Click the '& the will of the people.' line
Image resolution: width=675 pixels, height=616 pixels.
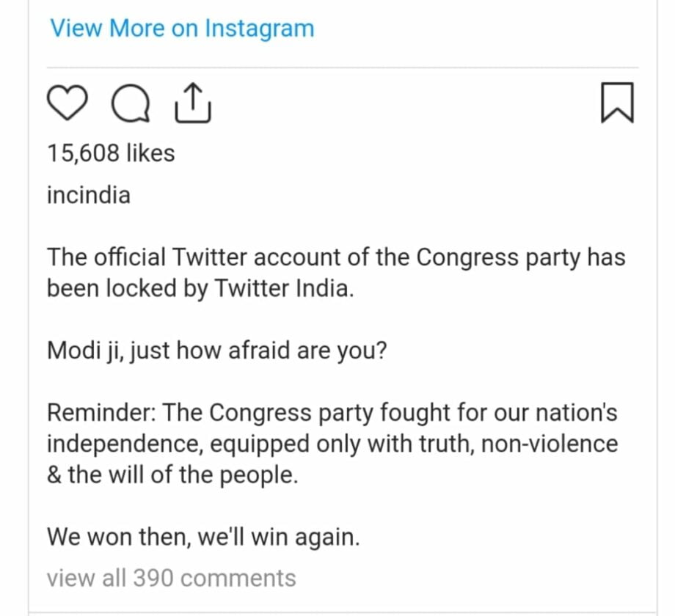click(172, 474)
